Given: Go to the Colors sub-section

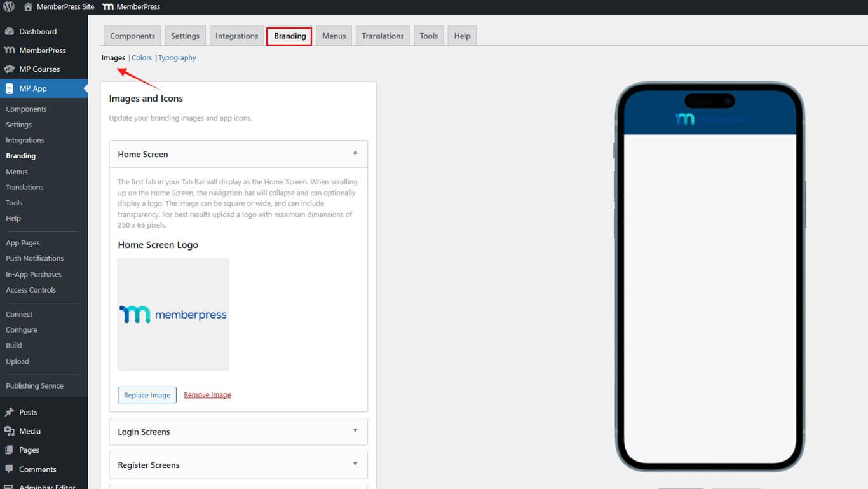Looking at the screenshot, I should (142, 58).
